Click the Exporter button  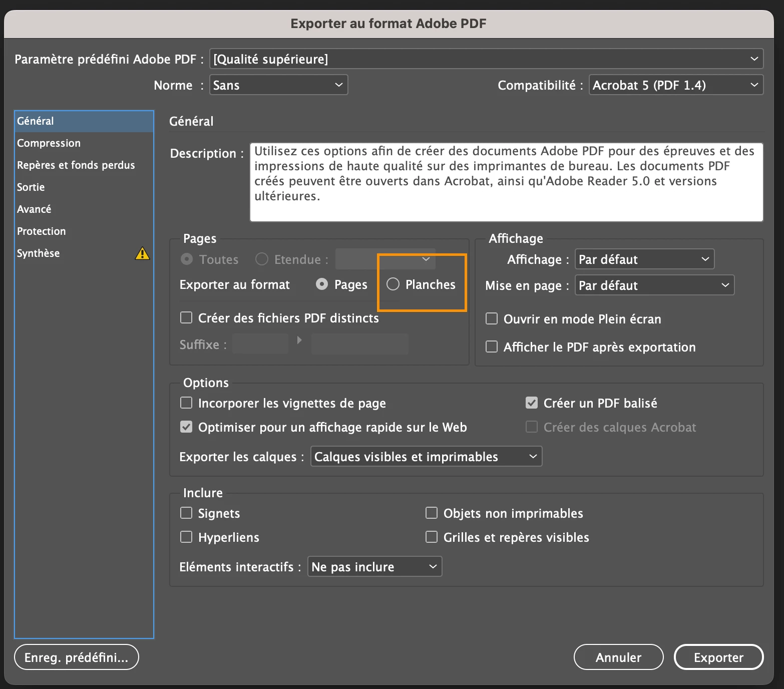tap(718, 657)
